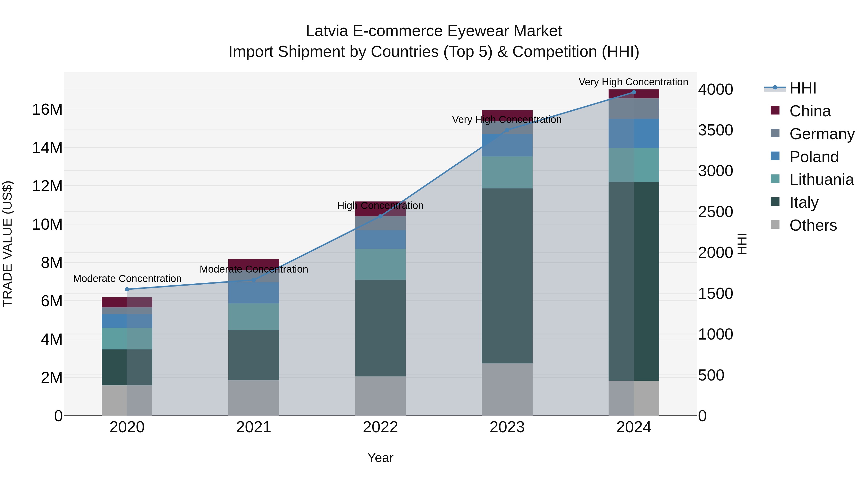Click the 2020 x-axis label

click(127, 427)
